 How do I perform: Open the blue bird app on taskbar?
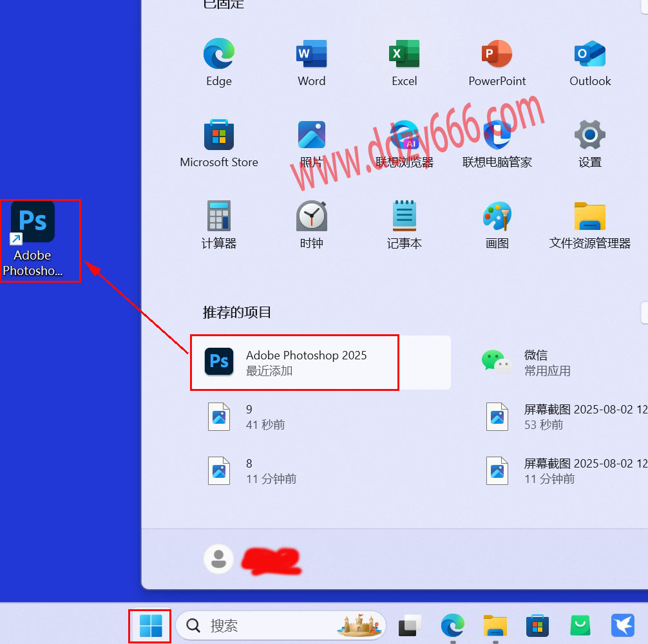pyautogui.click(x=622, y=625)
